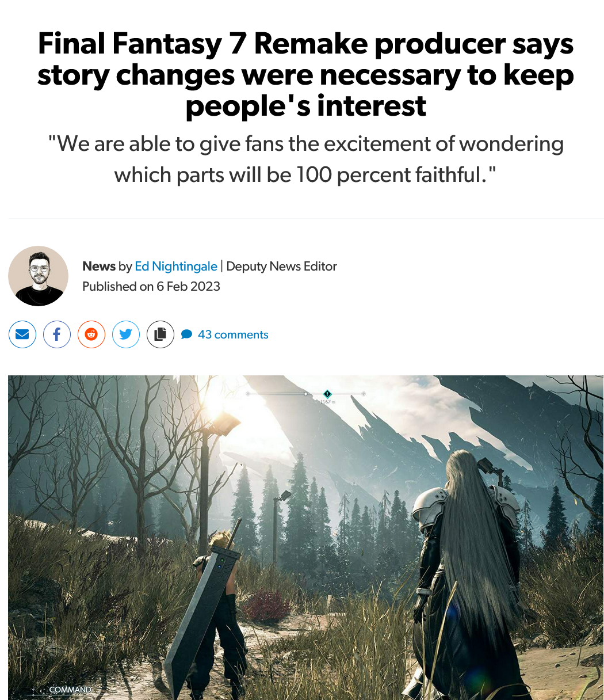The image size is (604, 700).
Task: Click the COMMAND label in the game HUD
Action: click(x=70, y=689)
